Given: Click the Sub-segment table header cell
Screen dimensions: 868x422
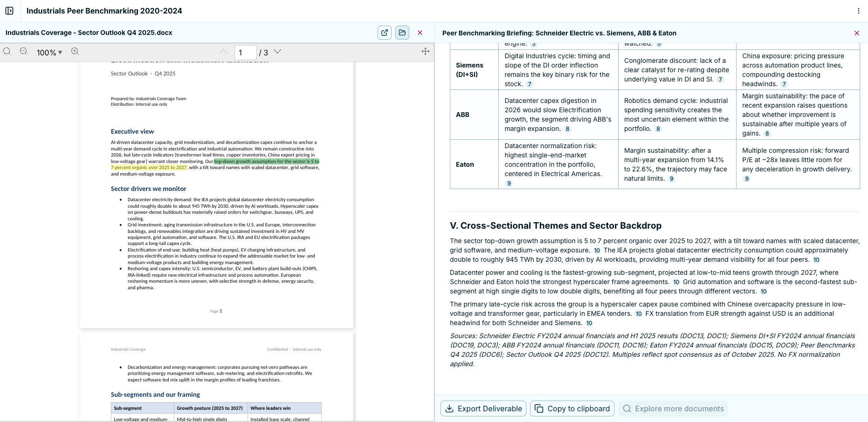Looking at the screenshot, I should 143,408.
